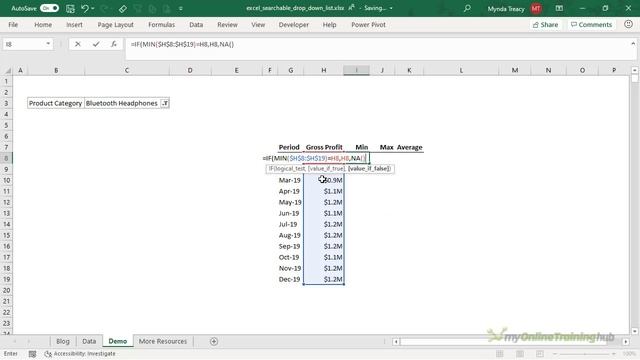The width and height of the screenshot is (640, 360).
Task: Switch to the Home ribbon tab
Action: pyautogui.click(x=43, y=24)
